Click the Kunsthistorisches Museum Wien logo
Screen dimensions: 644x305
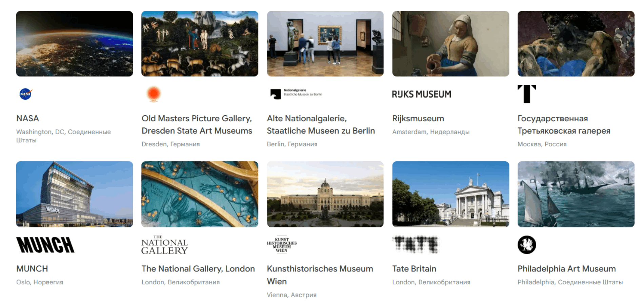282,244
